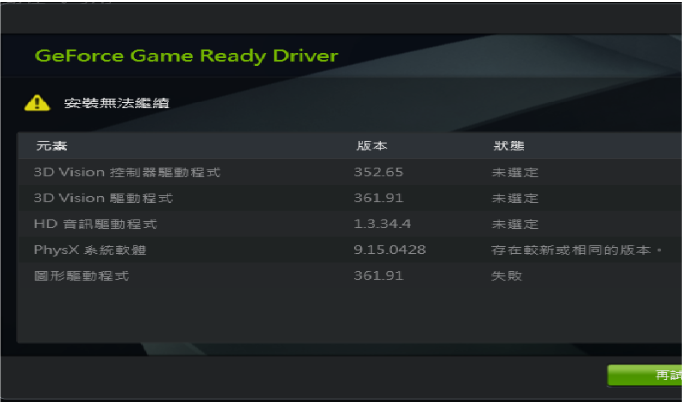Select the HD 音訊驅動程式 row

pos(350,224)
